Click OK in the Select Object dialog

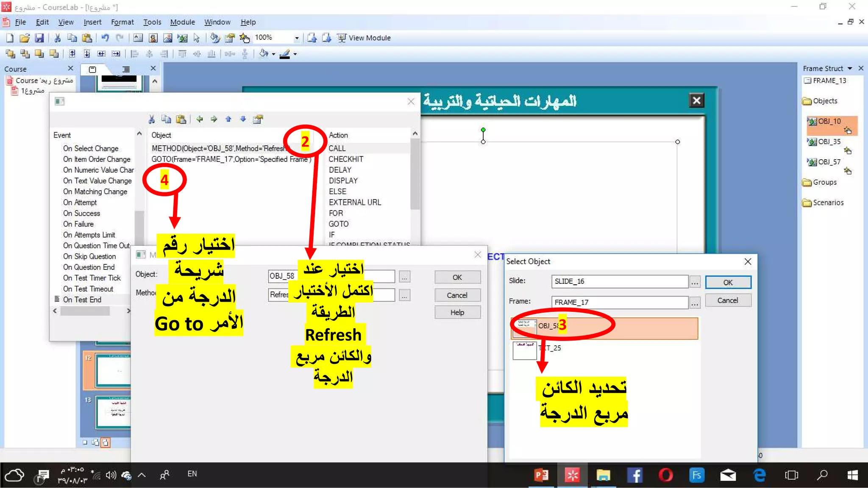(728, 283)
